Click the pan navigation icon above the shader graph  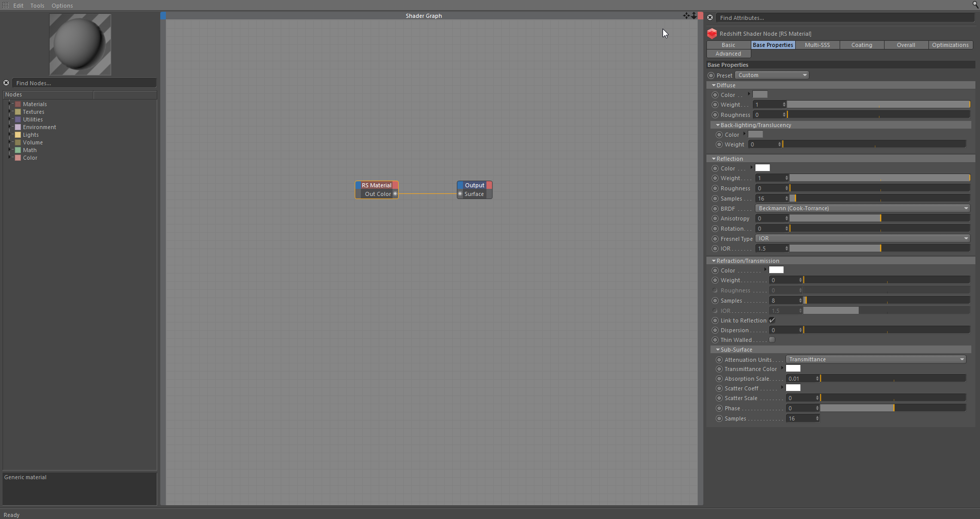point(688,15)
